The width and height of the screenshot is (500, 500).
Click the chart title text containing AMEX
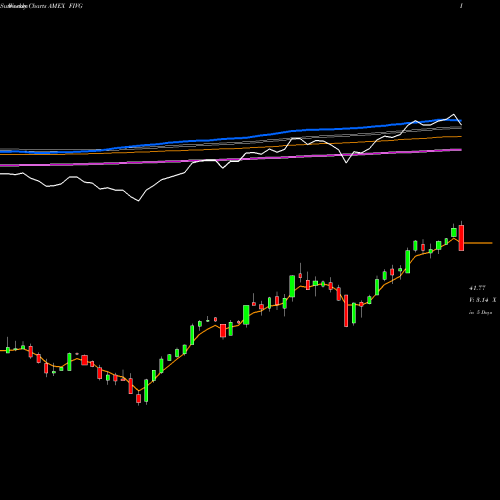click(x=41, y=6)
